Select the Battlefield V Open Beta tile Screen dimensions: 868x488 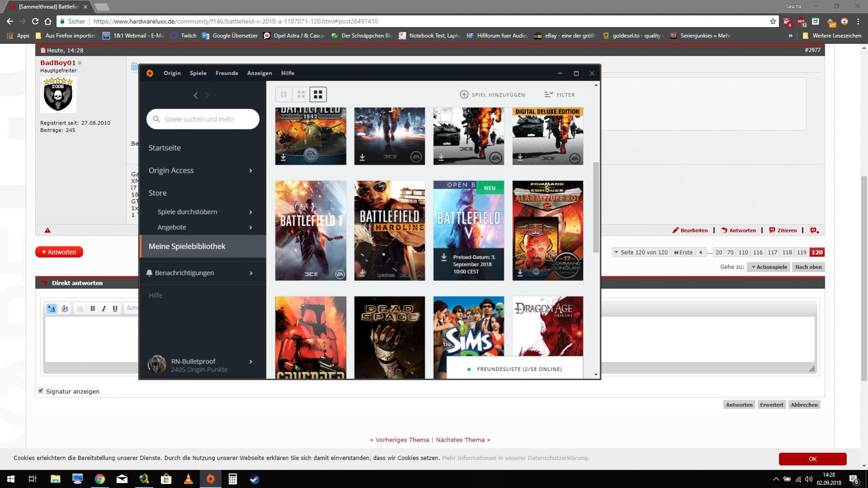(x=469, y=231)
